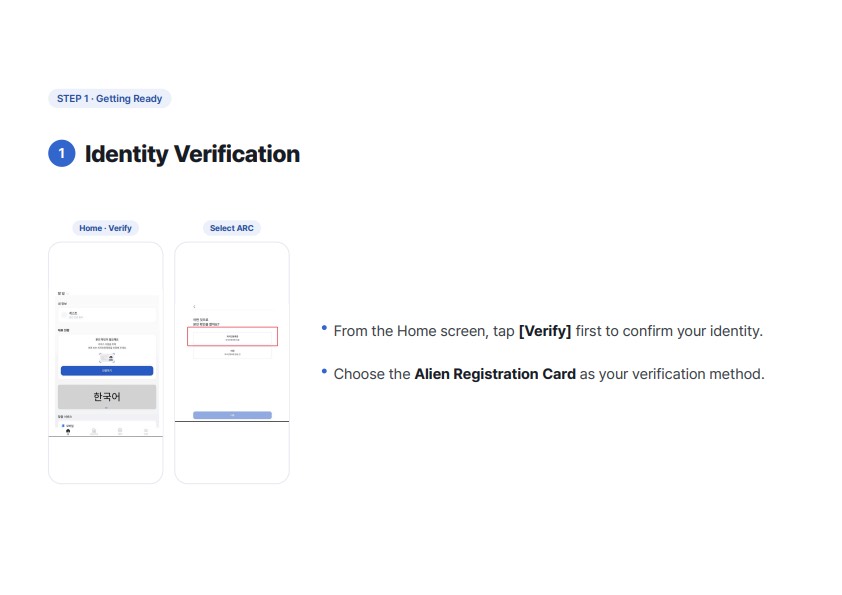The image size is (842, 595).
Task: Click the "Select ARC" label pill
Action: (232, 228)
